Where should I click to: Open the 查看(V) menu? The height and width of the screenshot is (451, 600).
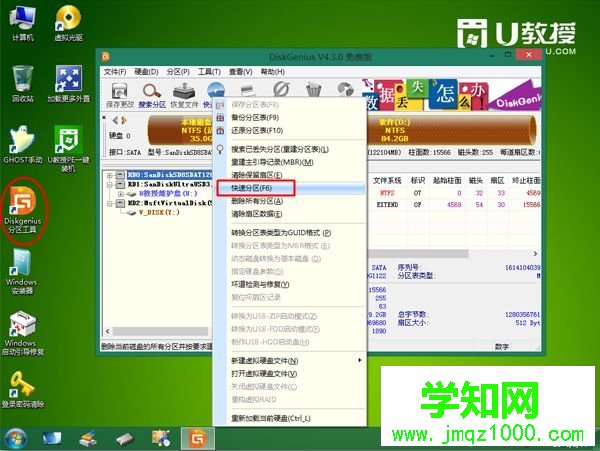tap(240, 72)
